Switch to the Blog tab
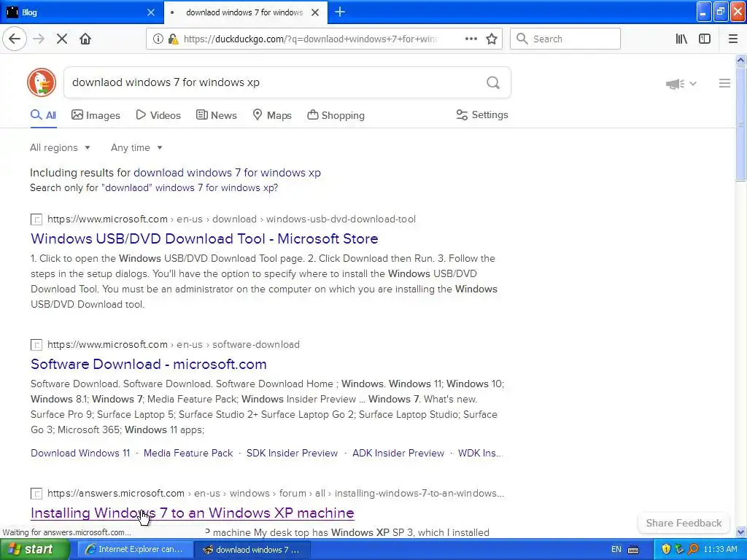Screen dimensions: 747x560 coord(81,12)
